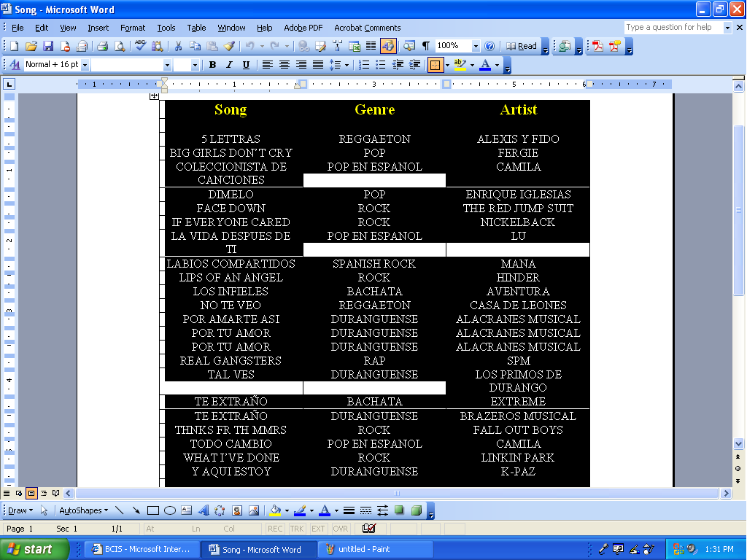Expand the Zoom 100% dropdown

point(476,46)
